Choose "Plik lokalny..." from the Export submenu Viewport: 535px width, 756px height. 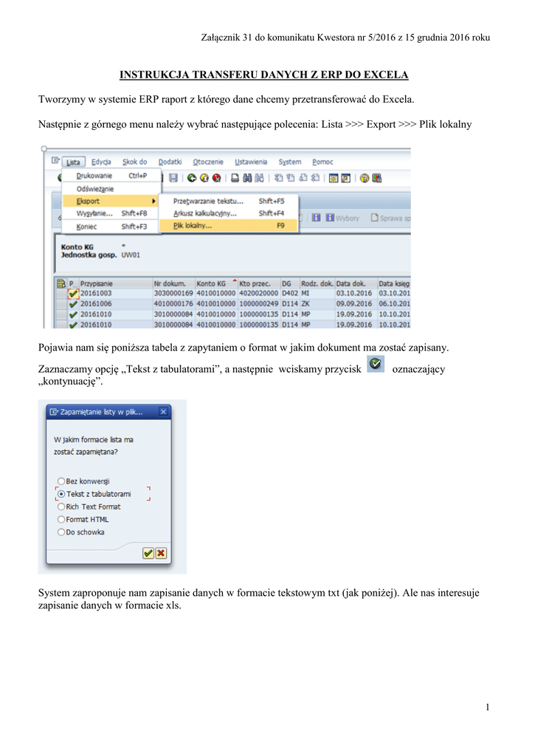[x=193, y=226]
